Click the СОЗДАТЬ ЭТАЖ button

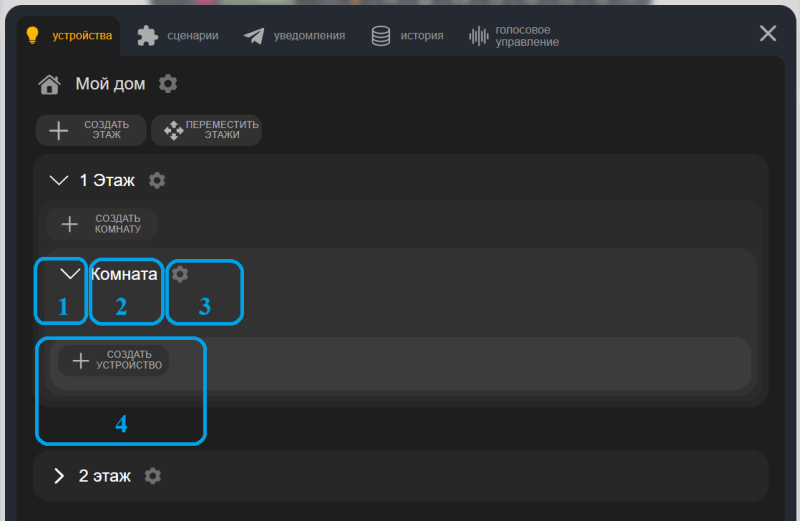[91, 130]
